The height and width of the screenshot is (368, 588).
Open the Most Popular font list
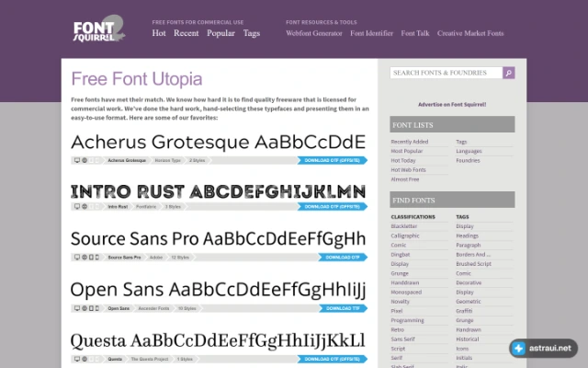click(x=407, y=151)
